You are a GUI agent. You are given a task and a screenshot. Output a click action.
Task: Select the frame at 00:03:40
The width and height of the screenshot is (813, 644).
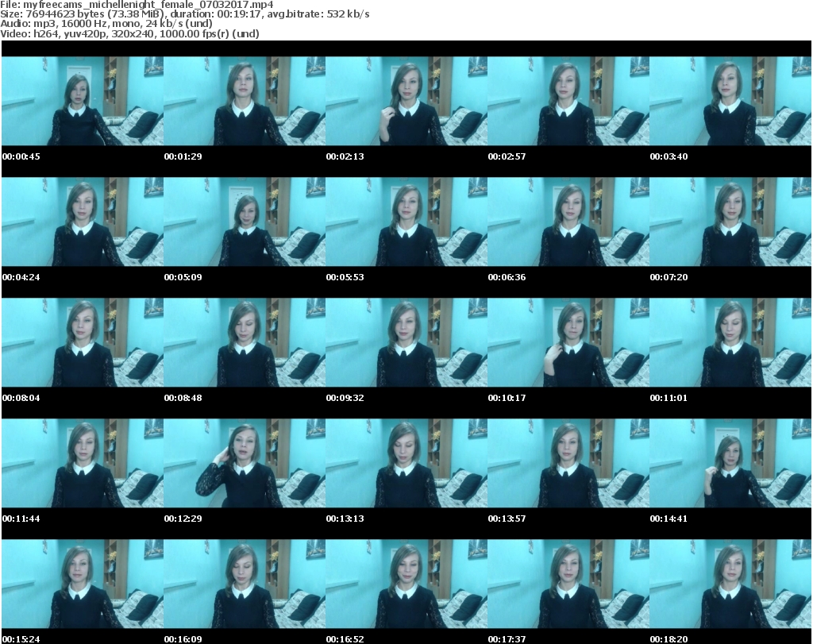[x=730, y=101]
